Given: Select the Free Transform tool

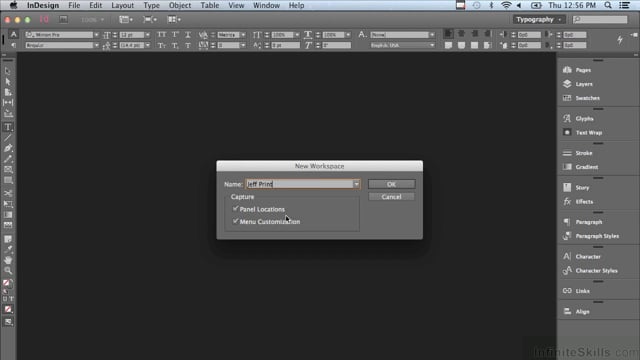Looking at the screenshot, I should [8, 204].
